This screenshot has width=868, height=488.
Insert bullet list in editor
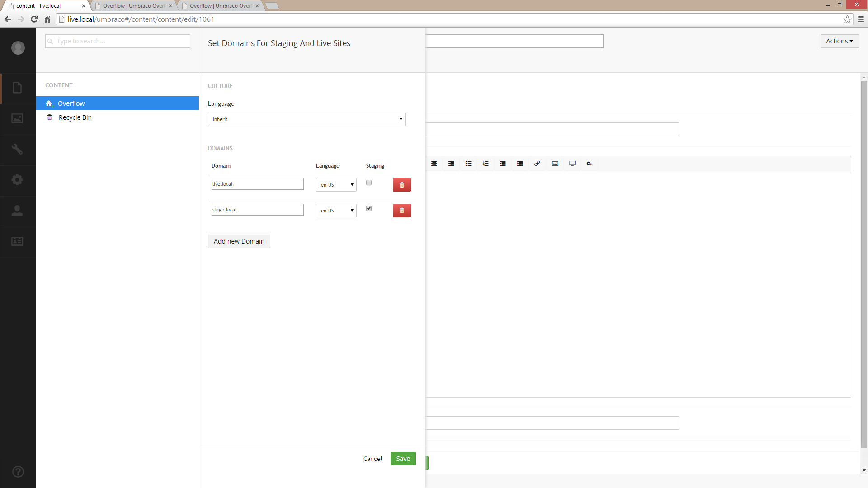[468, 164]
